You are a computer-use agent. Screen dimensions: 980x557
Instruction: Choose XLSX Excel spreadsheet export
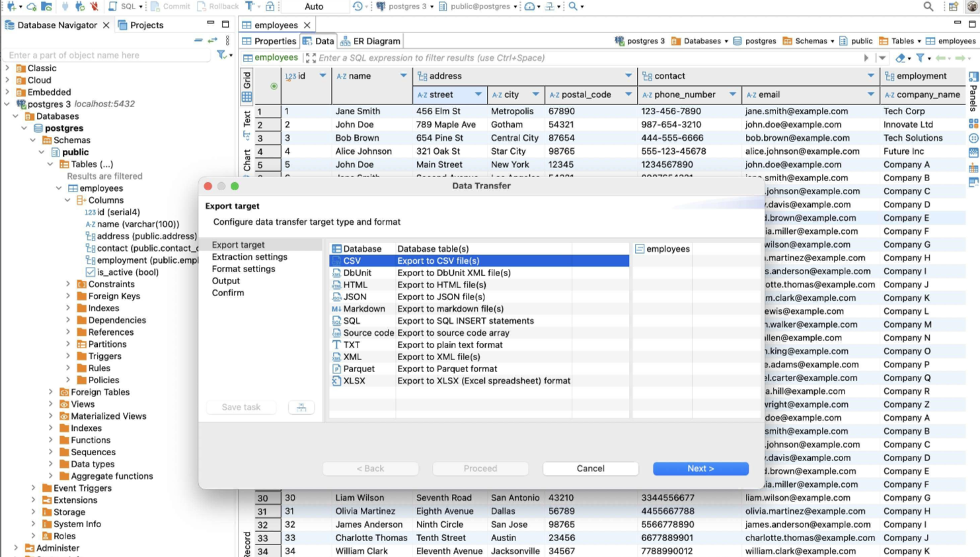coord(354,381)
